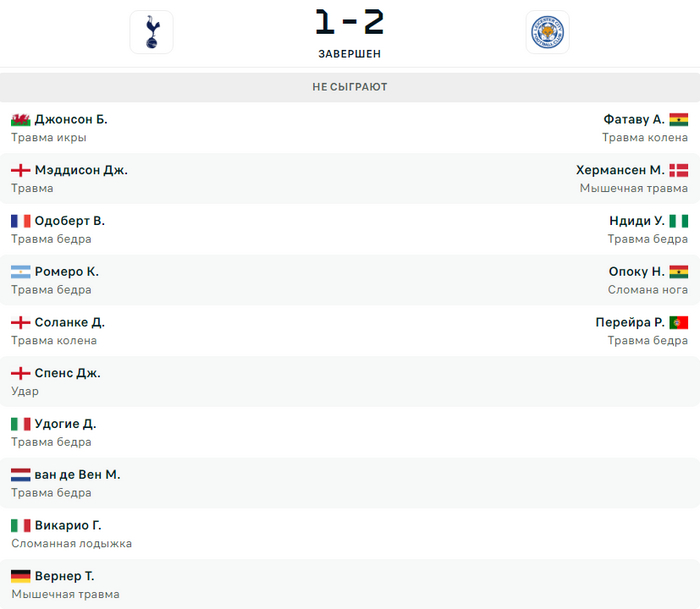Click the НЕ СЫГРАЮТ section header
The image size is (700, 609).
[350, 87]
